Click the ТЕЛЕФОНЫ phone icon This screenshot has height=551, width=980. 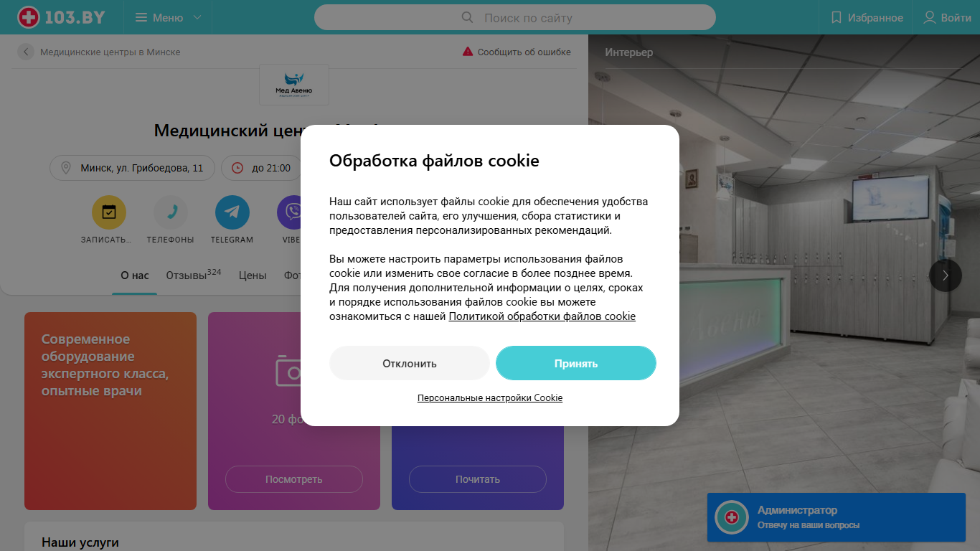[x=171, y=212]
